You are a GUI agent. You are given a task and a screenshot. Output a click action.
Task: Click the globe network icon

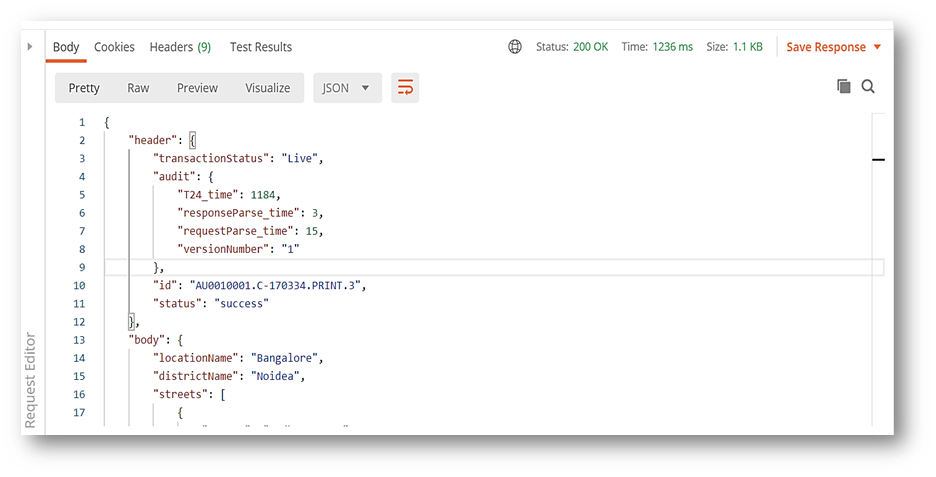click(x=515, y=47)
